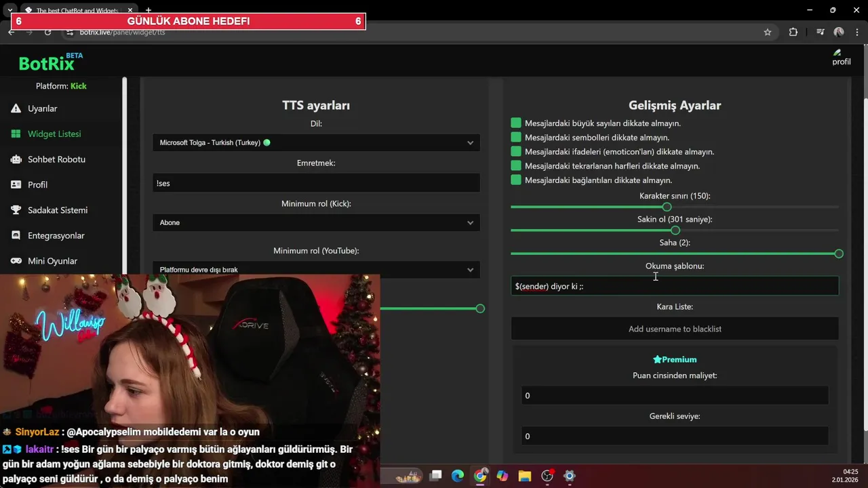Click the BotRix BETA logo
Viewport: 868px width, 488px height.
point(51,62)
